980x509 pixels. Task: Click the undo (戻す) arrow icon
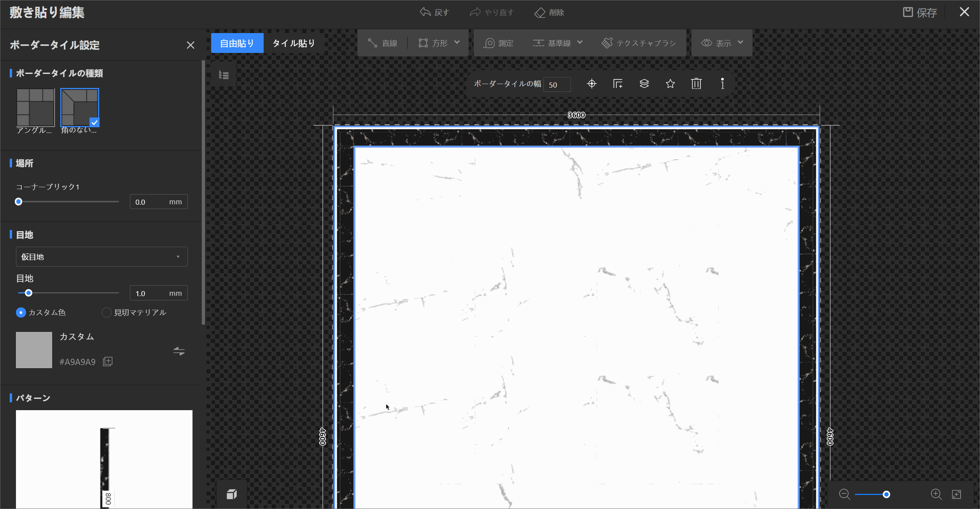(x=425, y=12)
